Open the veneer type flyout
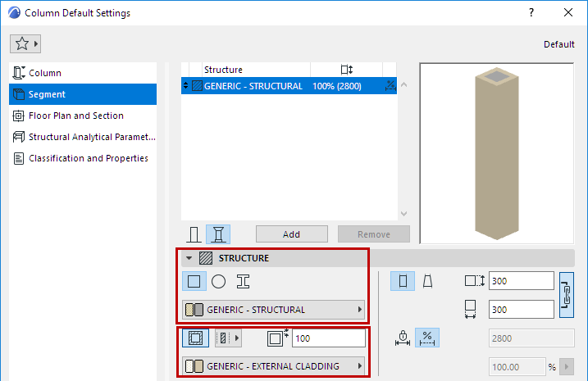Image resolution: width=588 pixels, height=381 pixels. (228, 338)
